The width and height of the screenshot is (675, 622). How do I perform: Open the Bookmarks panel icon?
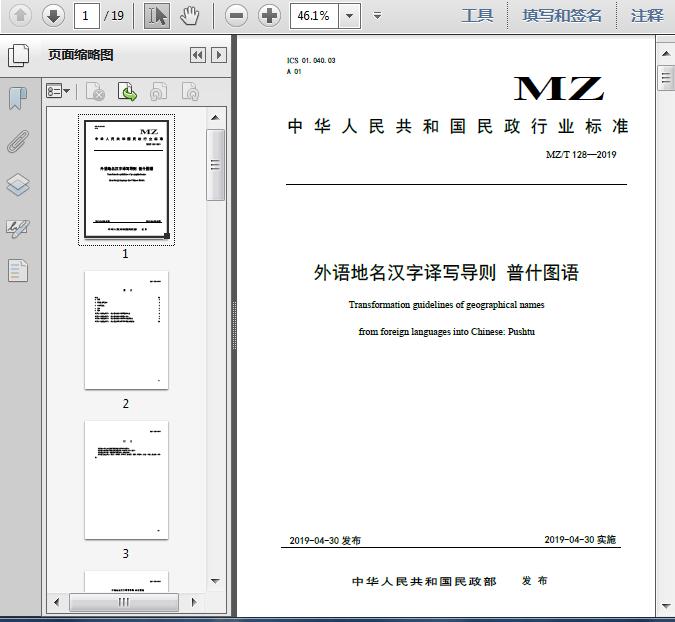[18, 98]
